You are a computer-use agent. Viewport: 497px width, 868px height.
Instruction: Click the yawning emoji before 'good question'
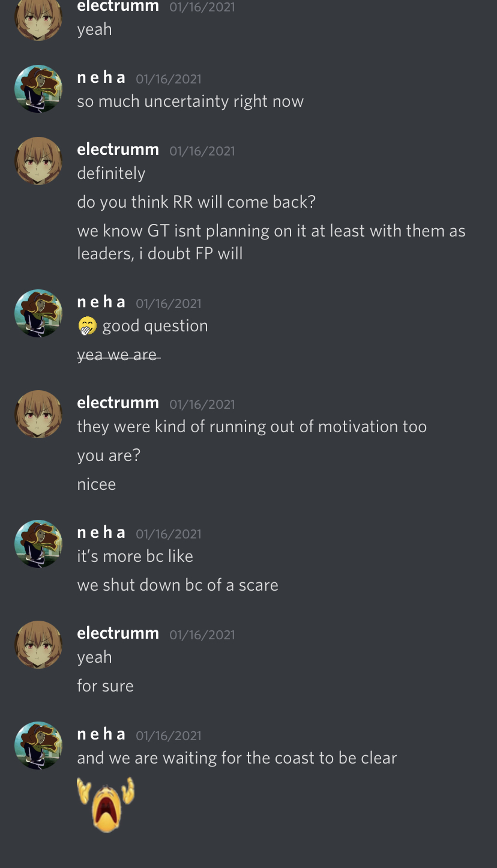click(x=88, y=326)
